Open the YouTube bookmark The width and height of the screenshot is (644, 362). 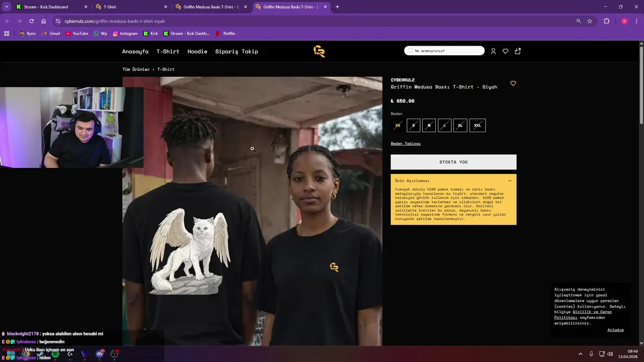pos(76,34)
